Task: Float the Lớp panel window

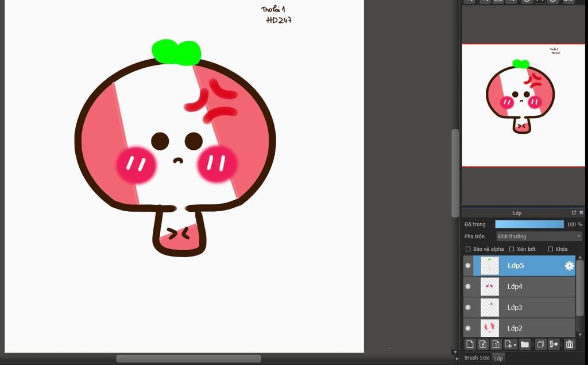Action: [x=574, y=212]
